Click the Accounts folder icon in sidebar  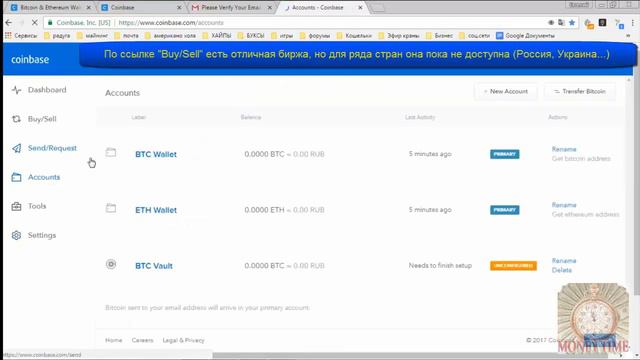click(x=16, y=177)
